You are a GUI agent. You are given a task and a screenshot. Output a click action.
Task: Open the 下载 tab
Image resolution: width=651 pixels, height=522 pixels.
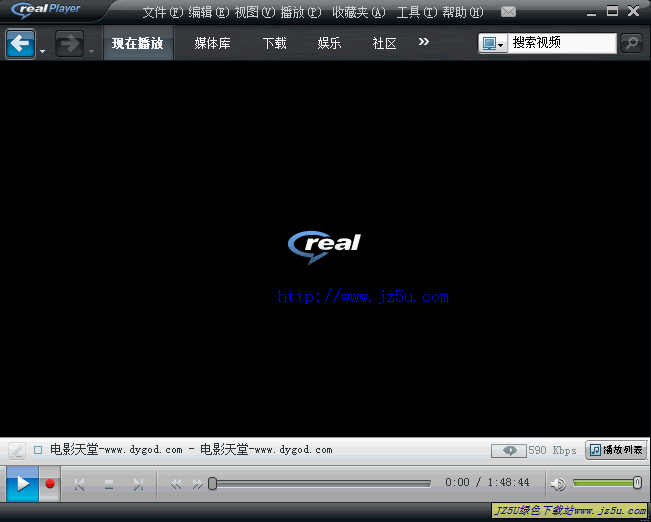click(274, 43)
